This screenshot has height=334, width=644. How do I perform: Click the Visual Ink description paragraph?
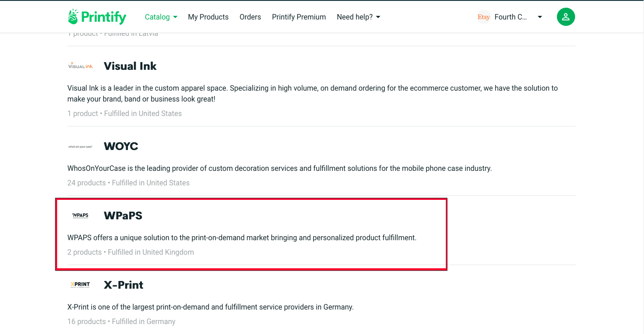[x=312, y=93]
